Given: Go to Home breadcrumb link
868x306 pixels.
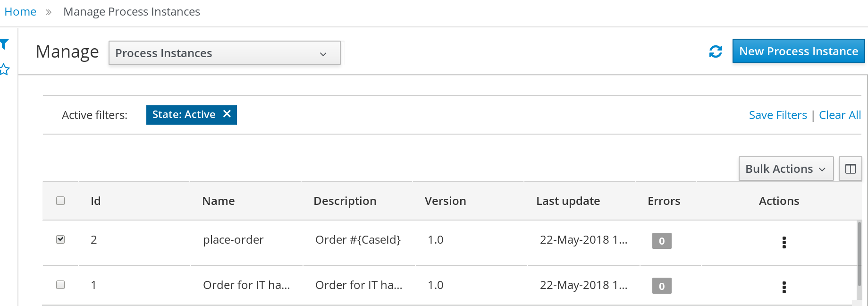Looking at the screenshot, I should (20, 12).
